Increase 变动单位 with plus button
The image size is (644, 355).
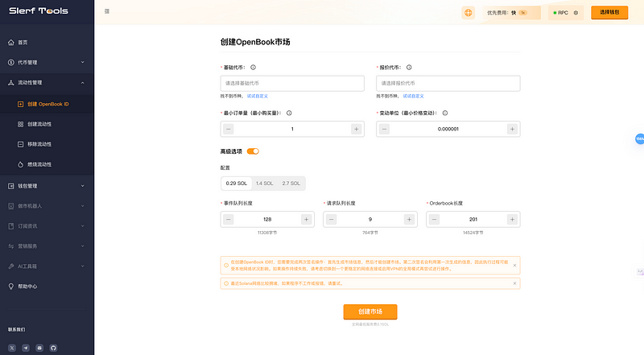point(512,129)
